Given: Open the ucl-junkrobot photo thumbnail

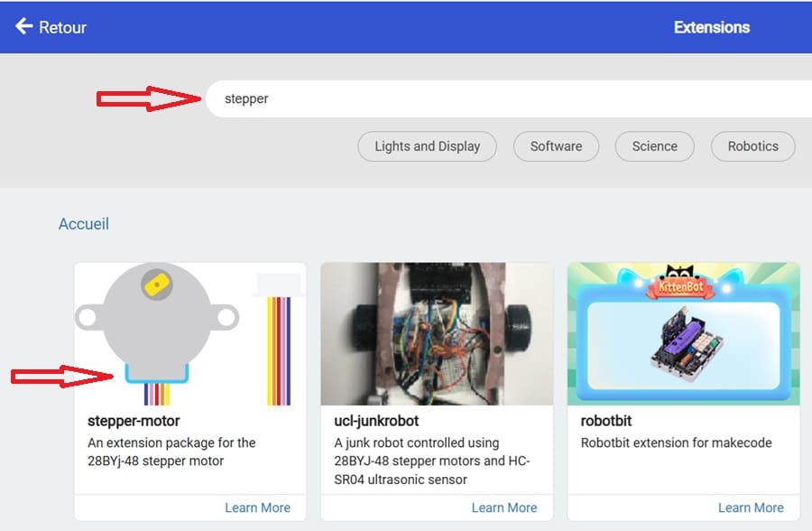Looking at the screenshot, I should tap(437, 334).
